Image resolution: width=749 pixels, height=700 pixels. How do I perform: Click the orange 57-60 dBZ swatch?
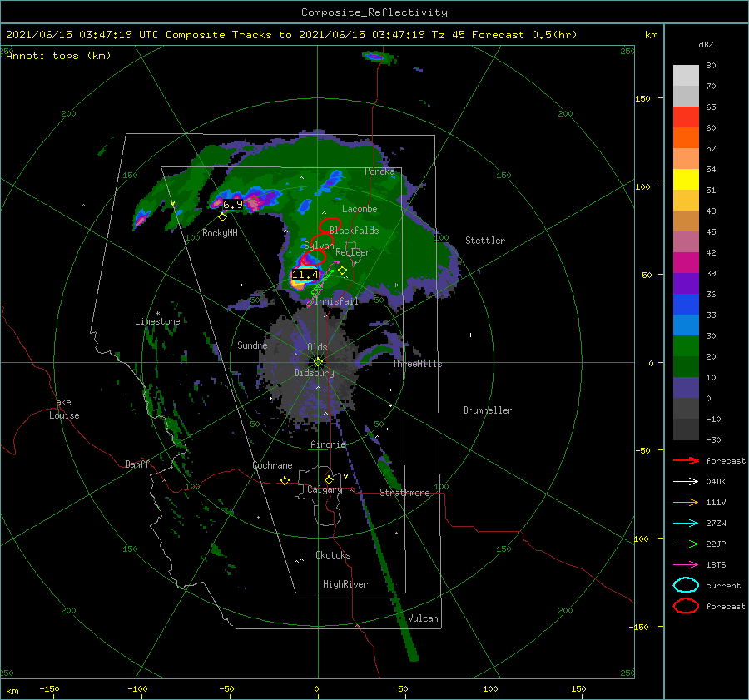tap(686, 137)
